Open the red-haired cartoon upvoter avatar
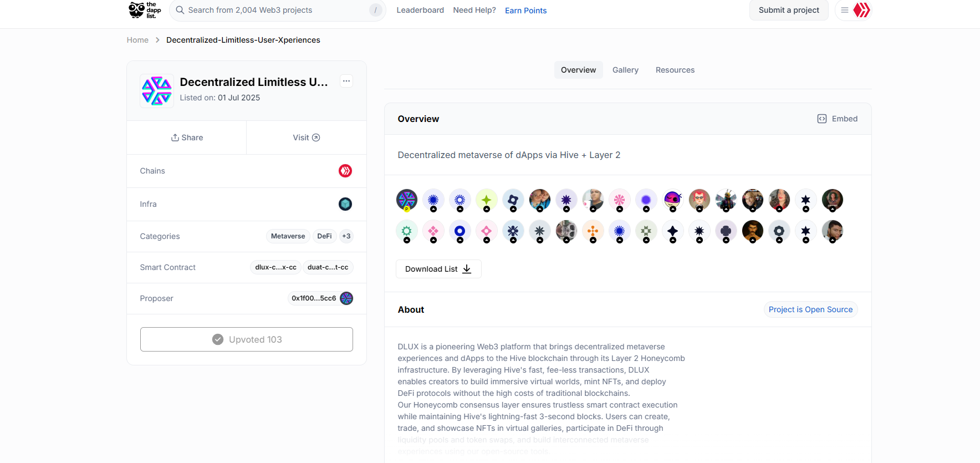Screen dimensions: 980x463 point(700,200)
